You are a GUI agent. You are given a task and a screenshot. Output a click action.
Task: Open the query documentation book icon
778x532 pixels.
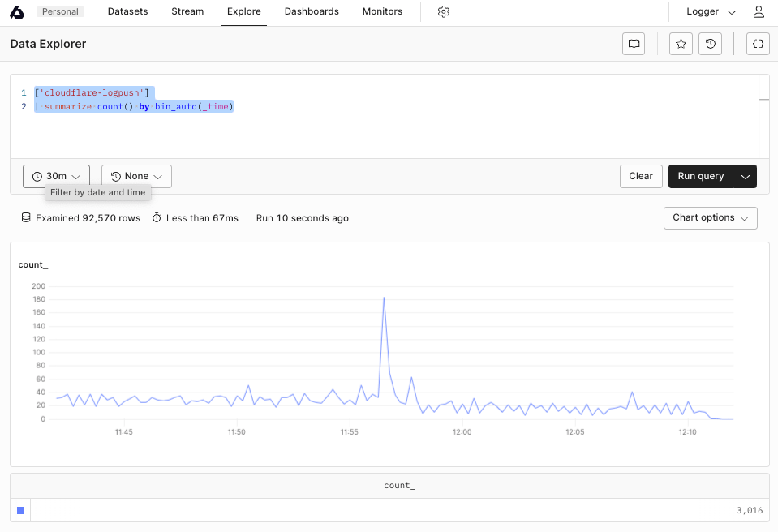coord(633,44)
